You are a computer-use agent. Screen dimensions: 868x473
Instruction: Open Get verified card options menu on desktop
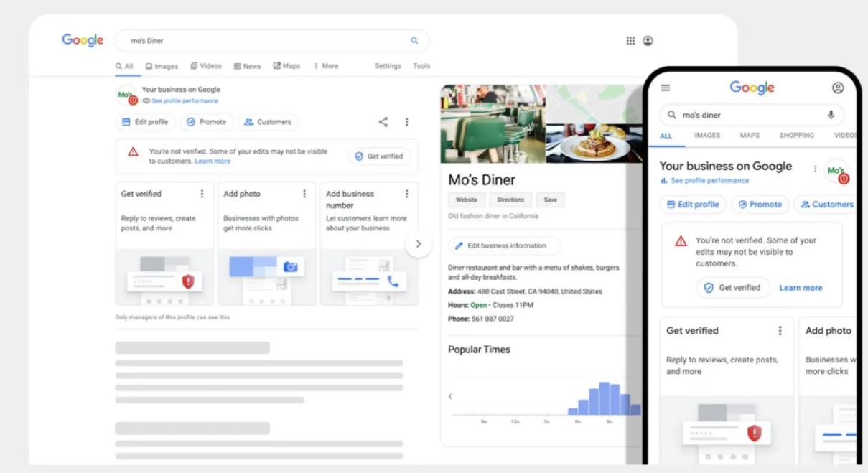click(202, 194)
